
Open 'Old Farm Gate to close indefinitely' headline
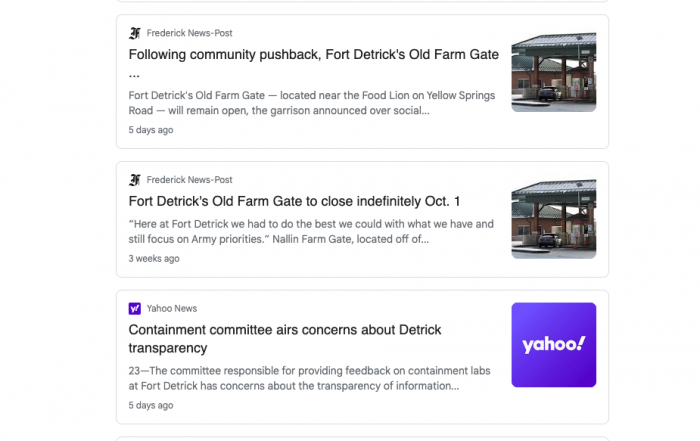294,201
